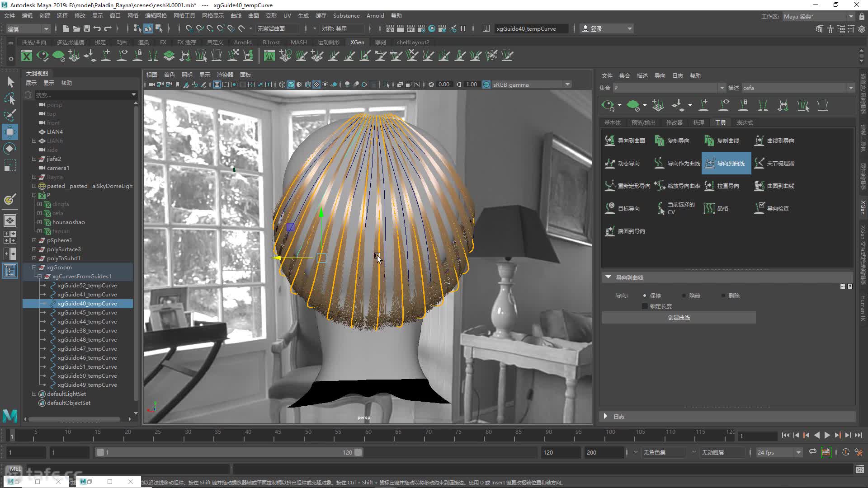Play the animation forwards

coord(827,435)
